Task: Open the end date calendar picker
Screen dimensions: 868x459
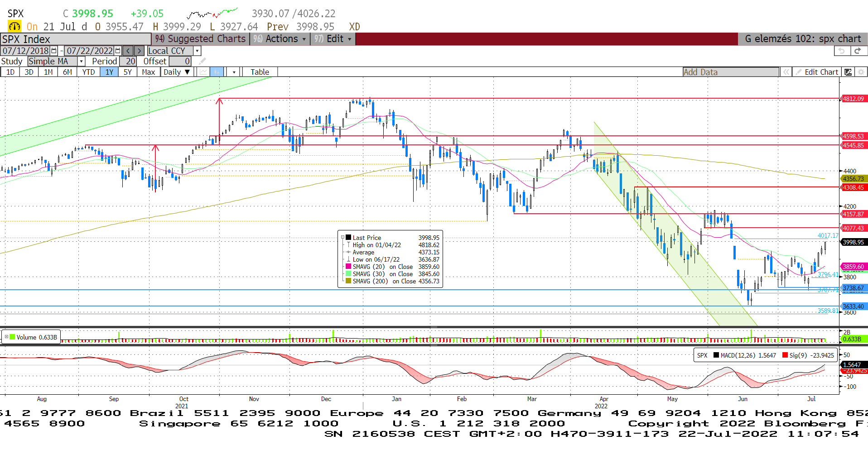Action: coord(118,51)
